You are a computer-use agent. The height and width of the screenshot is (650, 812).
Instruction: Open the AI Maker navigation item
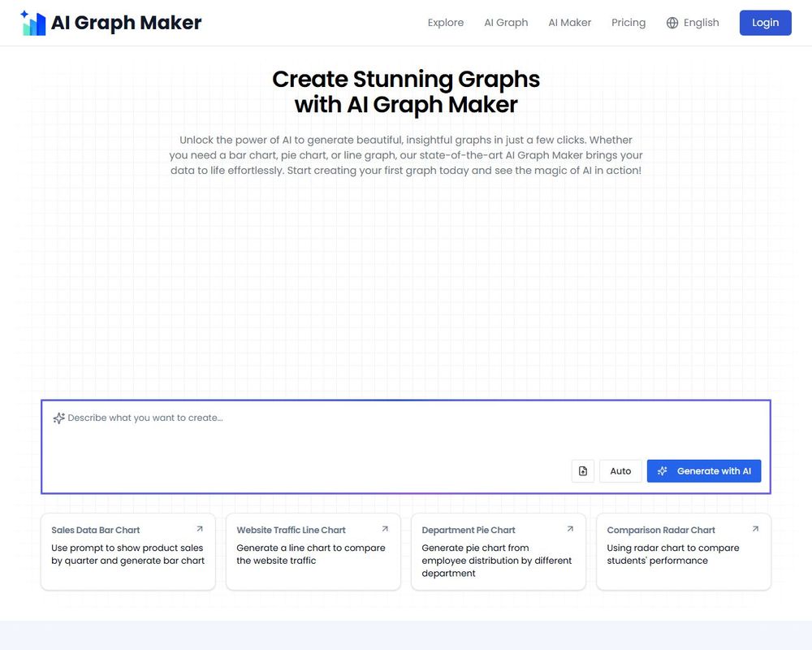coord(569,23)
